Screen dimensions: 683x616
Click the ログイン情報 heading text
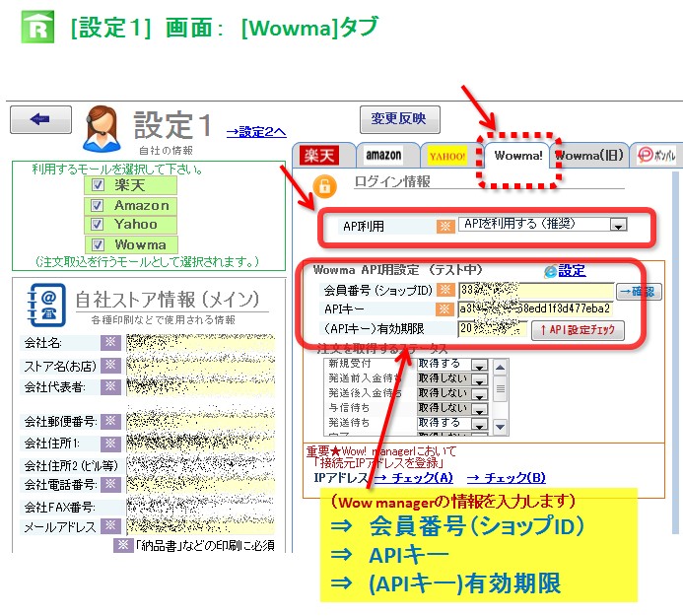tap(392, 181)
